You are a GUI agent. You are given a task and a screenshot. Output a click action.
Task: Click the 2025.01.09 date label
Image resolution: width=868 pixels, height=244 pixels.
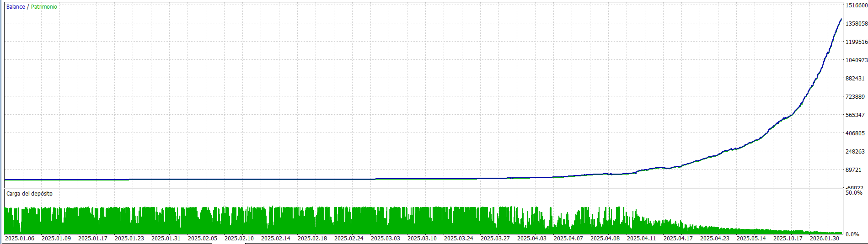(56, 239)
